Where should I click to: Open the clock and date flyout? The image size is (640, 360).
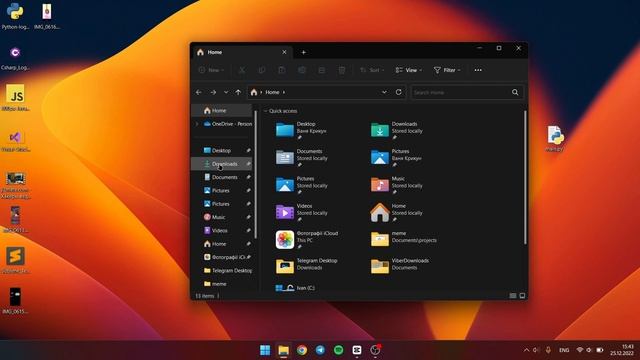622,350
